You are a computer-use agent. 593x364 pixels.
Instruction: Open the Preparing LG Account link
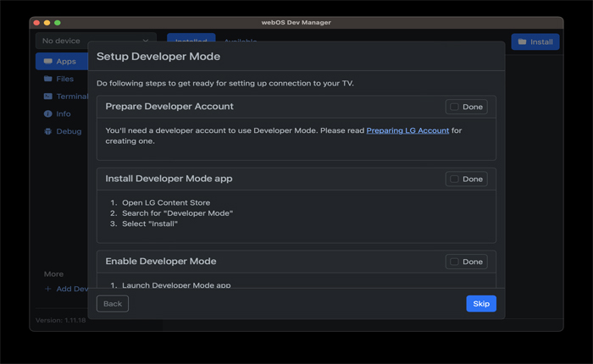click(x=407, y=130)
